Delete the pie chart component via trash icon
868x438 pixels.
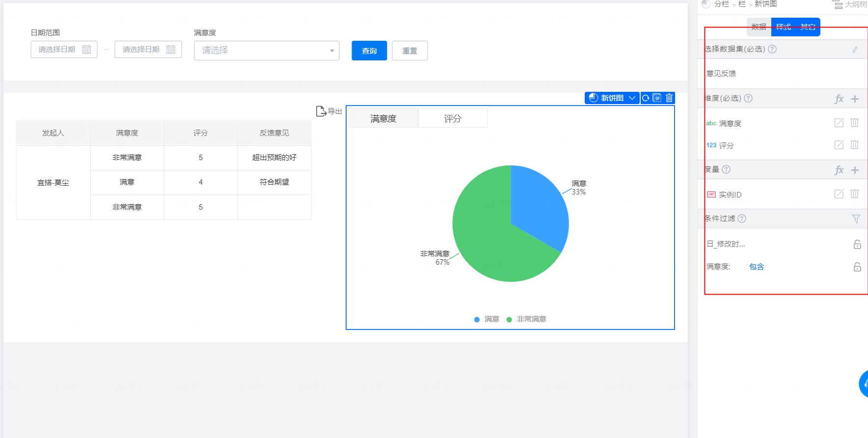(x=669, y=98)
